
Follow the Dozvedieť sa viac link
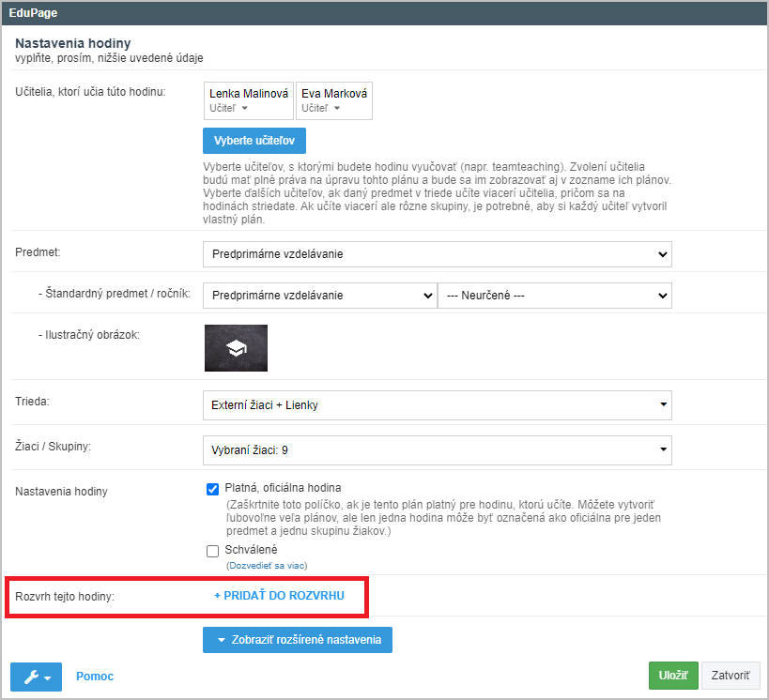coord(267,566)
